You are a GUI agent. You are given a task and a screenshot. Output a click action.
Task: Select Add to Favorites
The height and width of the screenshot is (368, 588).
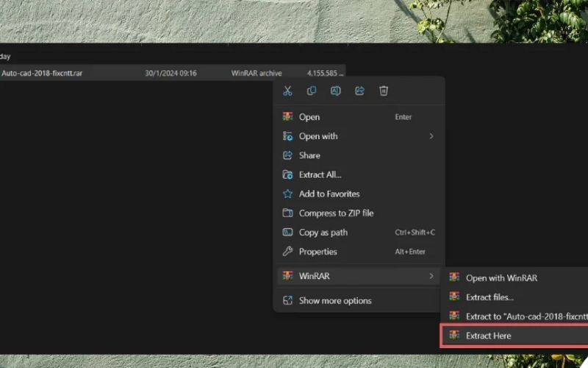pyautogui.click(x=359, y=194)
